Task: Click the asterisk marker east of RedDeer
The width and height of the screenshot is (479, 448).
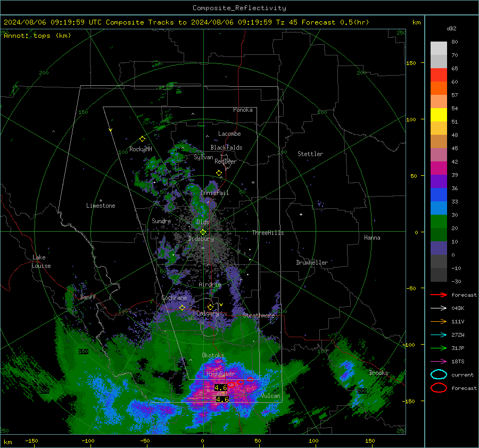Action: pyautogui.click(x=253, y=183)
